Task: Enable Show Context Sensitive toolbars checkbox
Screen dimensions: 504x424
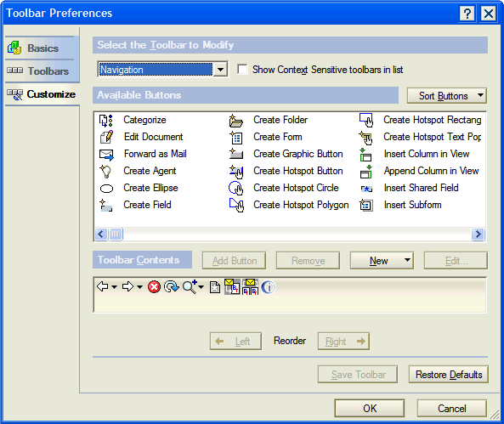Action: pyautogui.click(x=242, y=70)
